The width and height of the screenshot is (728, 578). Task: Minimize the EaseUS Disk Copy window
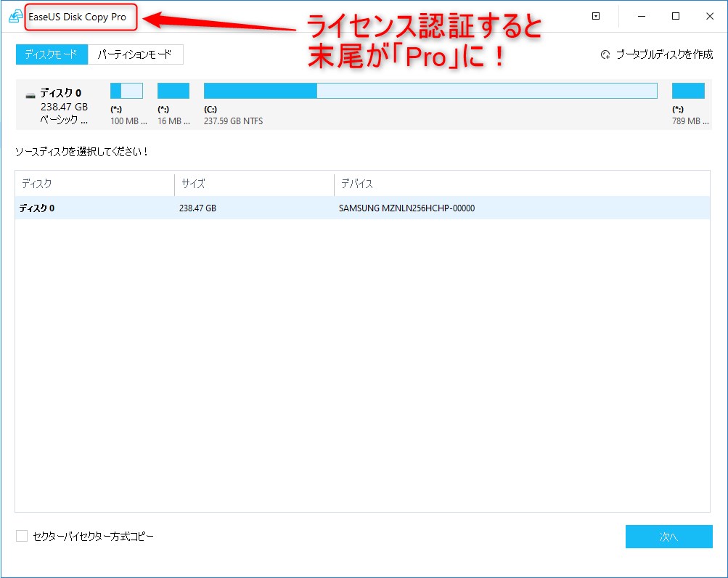point(642,16)
